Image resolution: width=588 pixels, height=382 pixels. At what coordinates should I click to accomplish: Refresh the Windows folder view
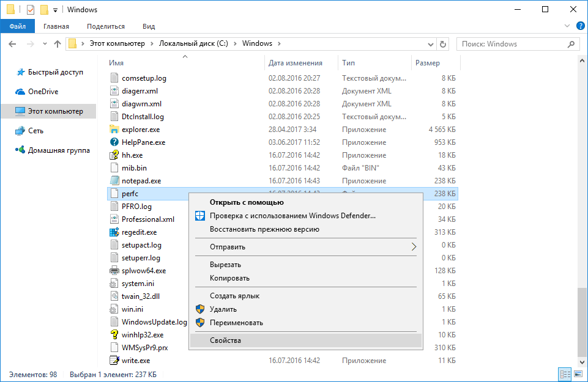point(443,44)
